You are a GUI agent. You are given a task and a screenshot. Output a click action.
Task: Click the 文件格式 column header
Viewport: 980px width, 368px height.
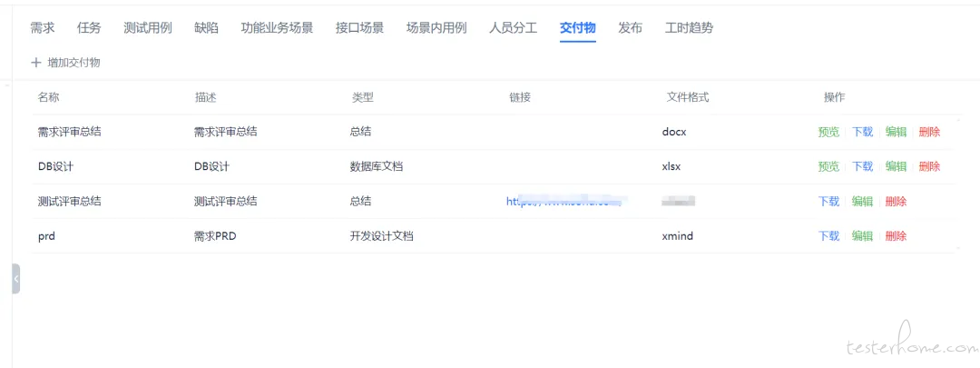[x=688, y=97]
